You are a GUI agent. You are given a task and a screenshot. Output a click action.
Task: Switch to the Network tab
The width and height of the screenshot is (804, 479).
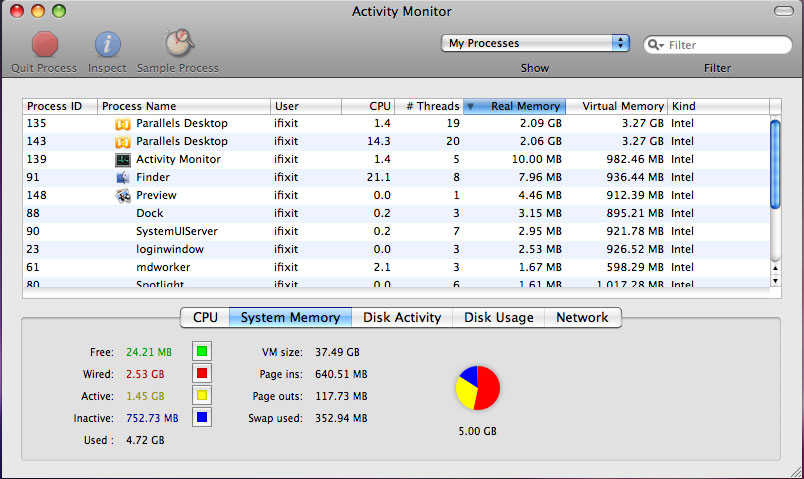point(582,317)
